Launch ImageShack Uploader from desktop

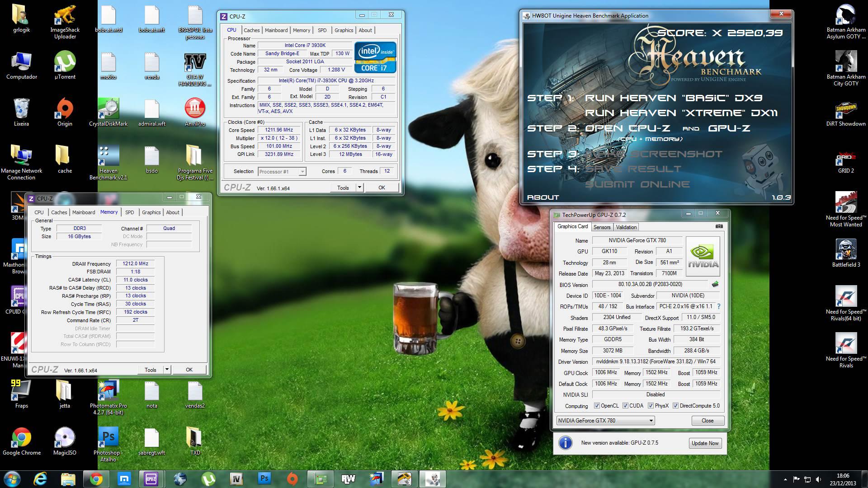click(65, 21)
